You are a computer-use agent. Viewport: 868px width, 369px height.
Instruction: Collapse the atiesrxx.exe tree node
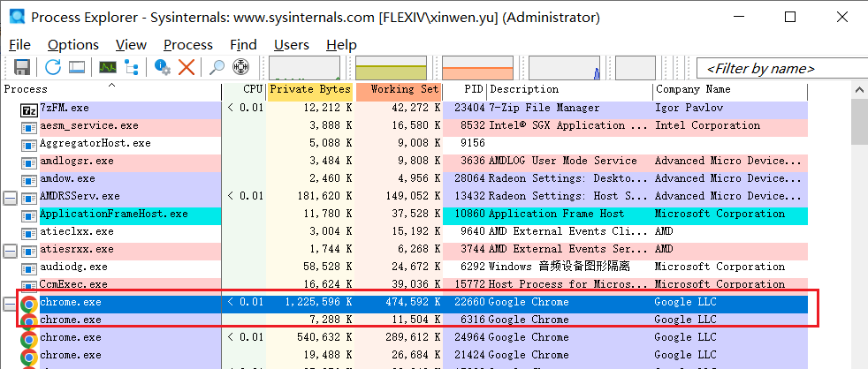pos(11,250)
